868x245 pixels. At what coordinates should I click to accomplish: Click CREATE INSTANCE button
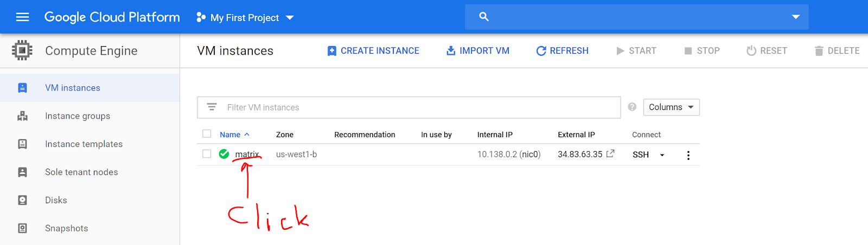point(373,51)
